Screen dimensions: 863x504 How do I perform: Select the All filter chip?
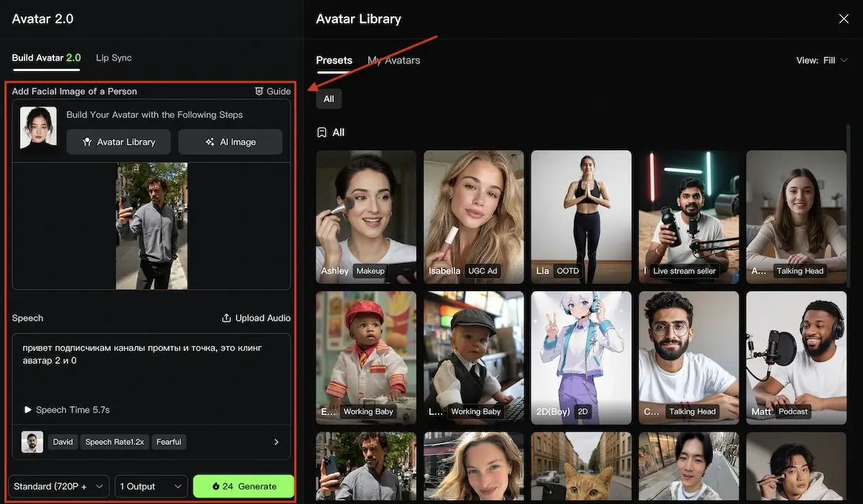[x=329, y=99]
